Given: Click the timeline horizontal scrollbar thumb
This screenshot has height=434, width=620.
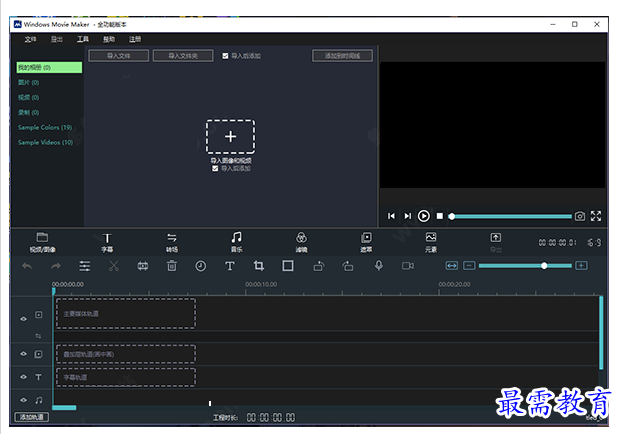Looking at the screenshot, I should 64,408.
